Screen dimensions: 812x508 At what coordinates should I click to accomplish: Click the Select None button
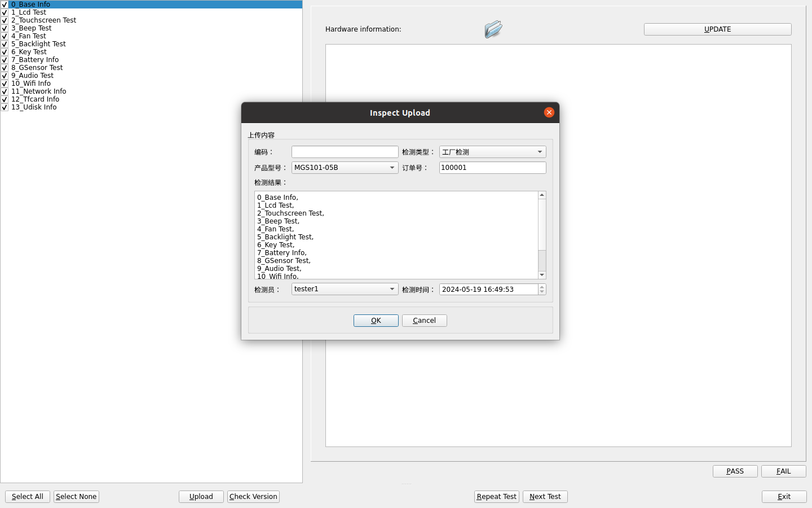coord(76,497)
